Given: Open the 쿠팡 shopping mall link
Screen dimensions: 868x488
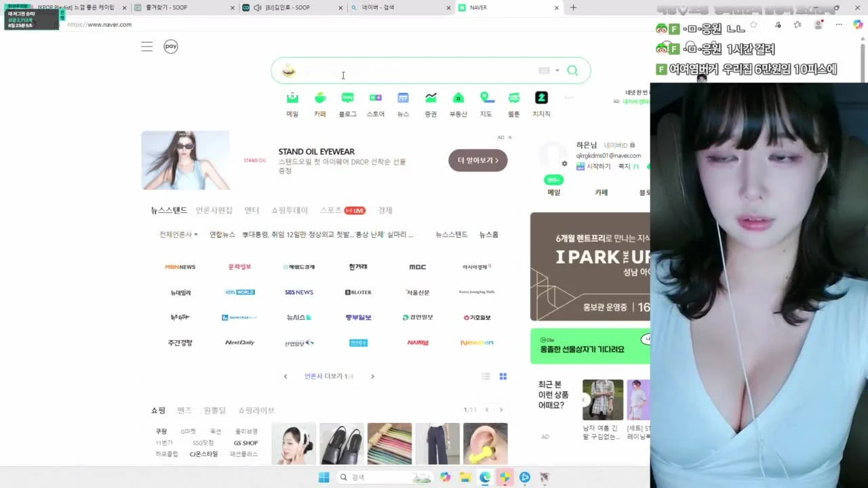Looking at the screenshot, I should (161, 431).
